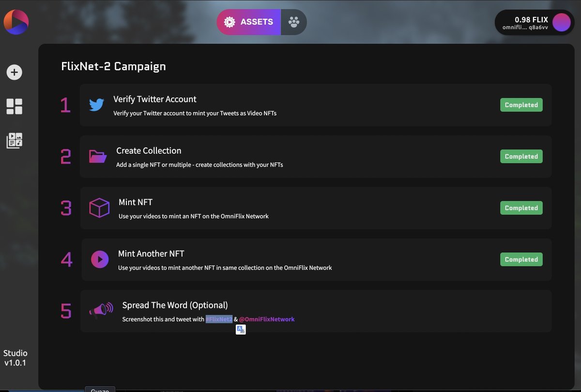581x392 pixels.
Task: Click Completed badge for Mint NFT
Action: pos(521,208)
